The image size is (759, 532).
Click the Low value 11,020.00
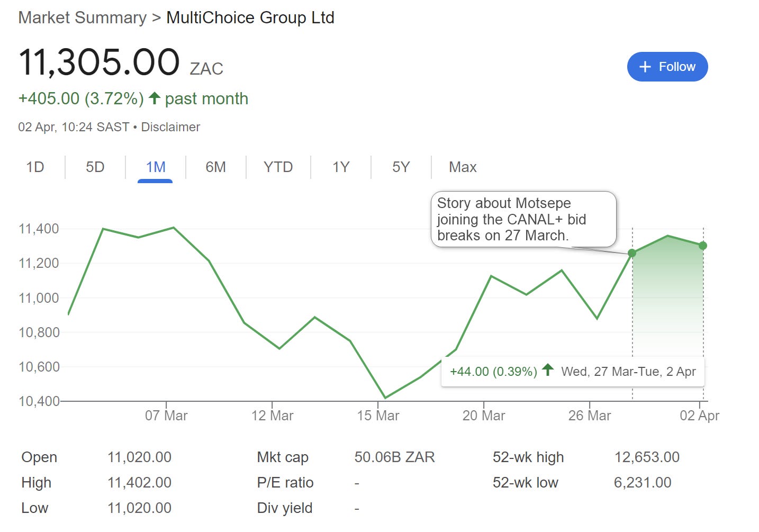tap(139, 508)
